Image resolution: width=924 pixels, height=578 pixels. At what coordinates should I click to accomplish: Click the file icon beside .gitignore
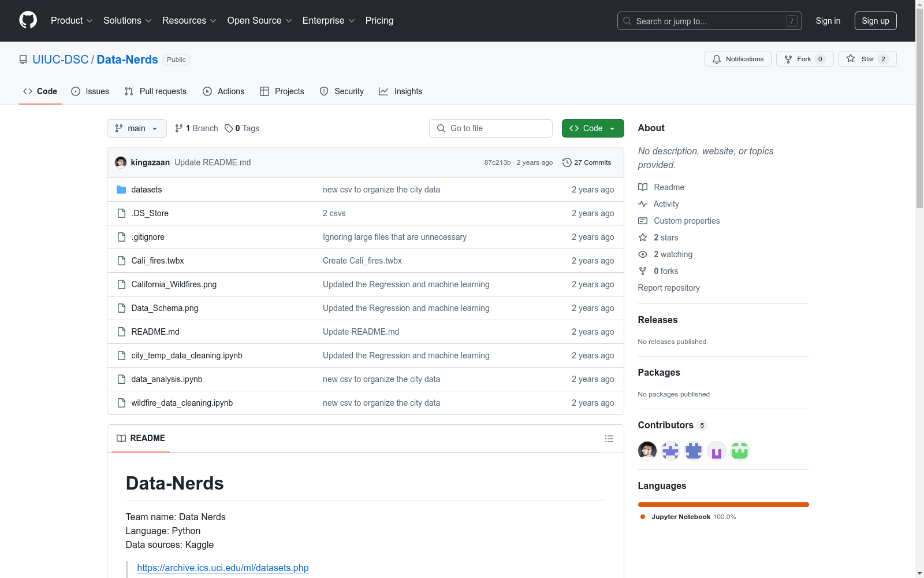(x=121, y=237)
